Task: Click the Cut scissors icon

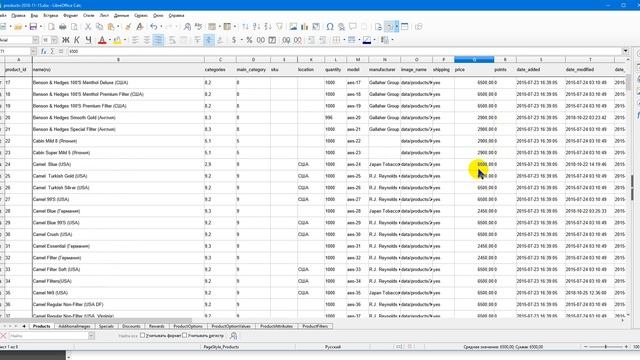Action: [88, 27]
